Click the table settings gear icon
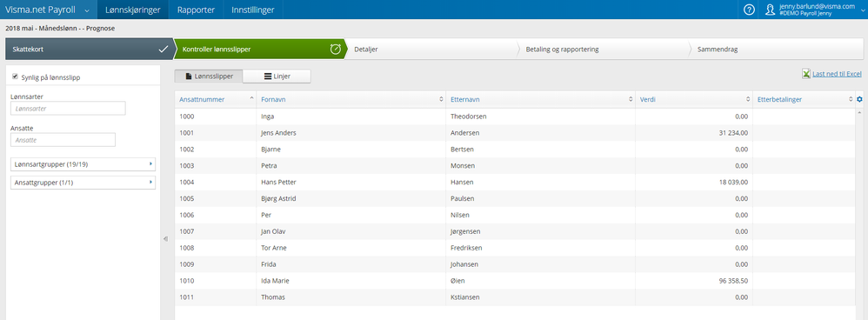The height and width of the screenshot is (320, 868). pyautogui.click(x=859, y=99)
